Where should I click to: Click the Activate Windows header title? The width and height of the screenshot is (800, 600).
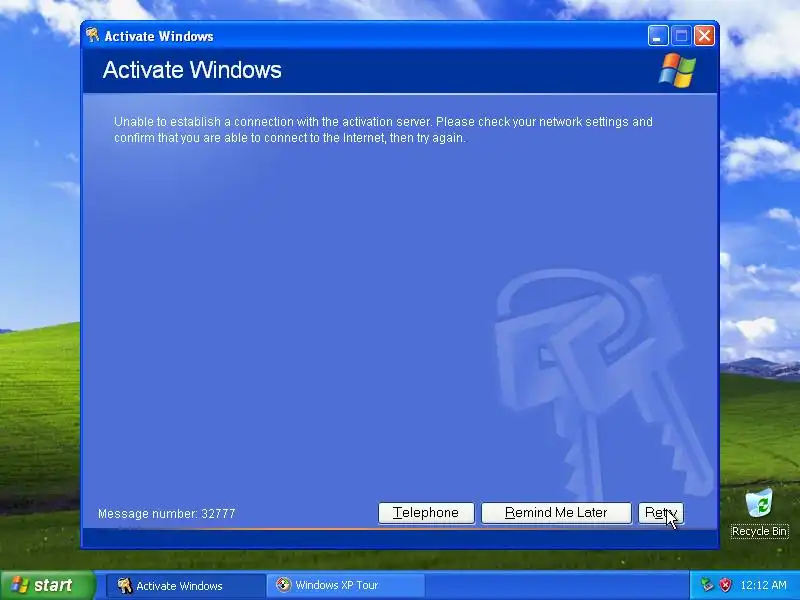point(192,70)
